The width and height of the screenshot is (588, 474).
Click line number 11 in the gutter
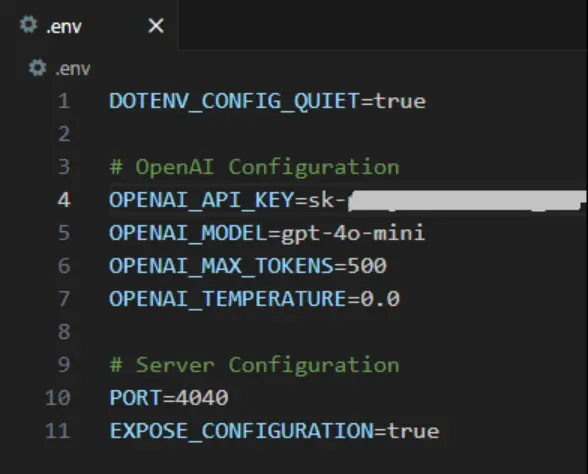(57, 430)
